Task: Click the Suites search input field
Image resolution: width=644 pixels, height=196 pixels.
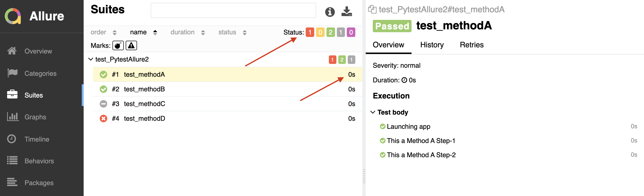Action: click(233, 10)
